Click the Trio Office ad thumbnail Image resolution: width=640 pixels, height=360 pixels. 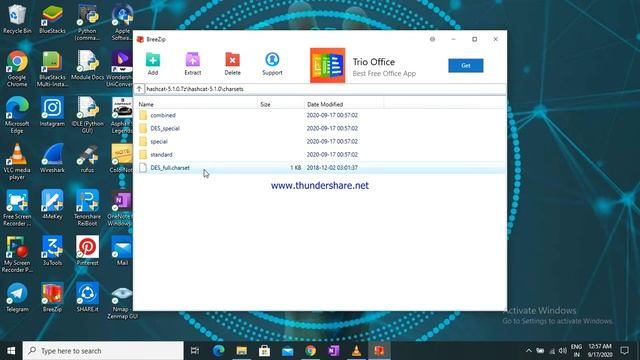[327, 65]
